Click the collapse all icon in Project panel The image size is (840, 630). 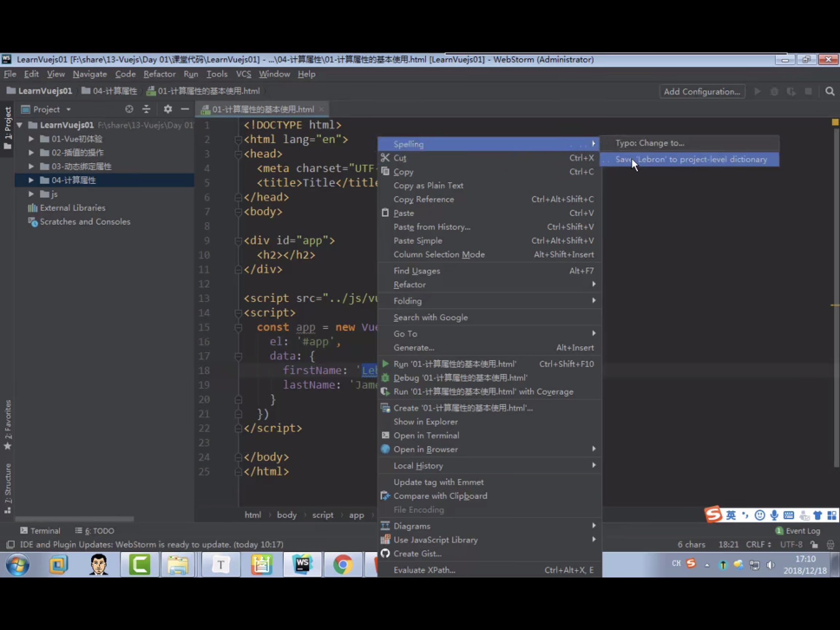click(x=146, y=110)
